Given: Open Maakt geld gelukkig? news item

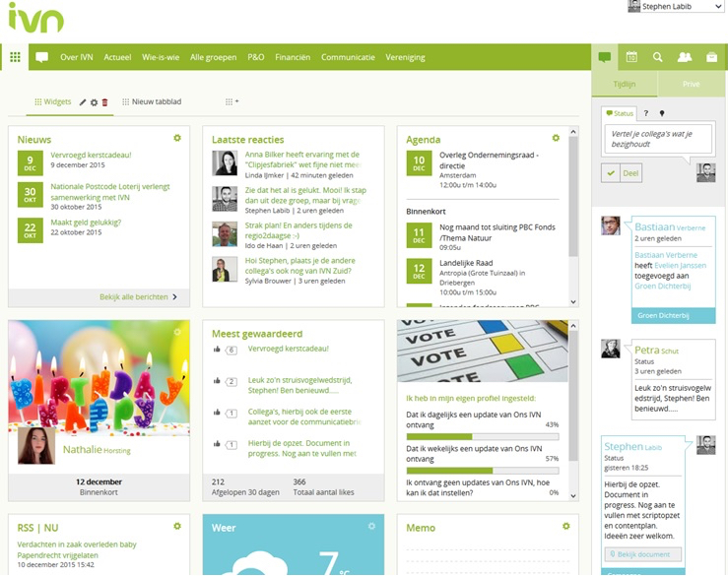Looking at the screenshot, I should tap(86, 223).
